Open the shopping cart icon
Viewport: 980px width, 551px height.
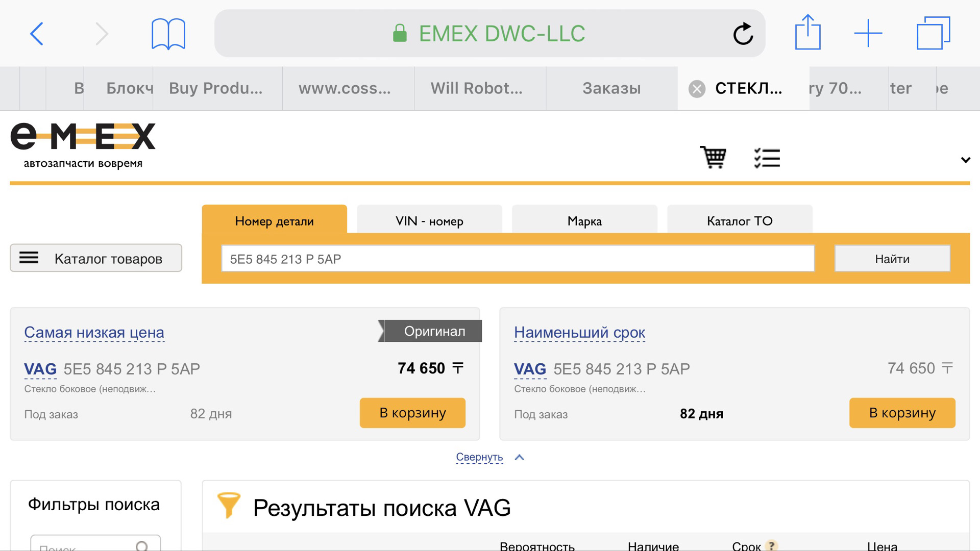pos(713,157)
